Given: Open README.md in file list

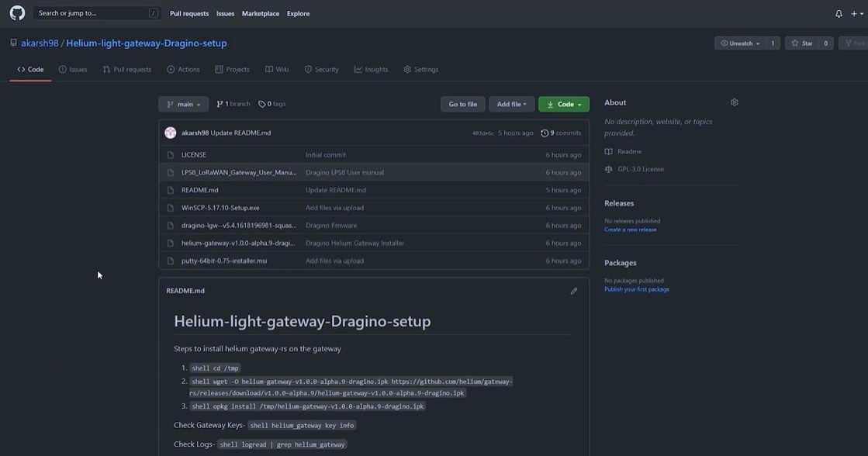Looking at the screenshot, I should coord(200,190).
